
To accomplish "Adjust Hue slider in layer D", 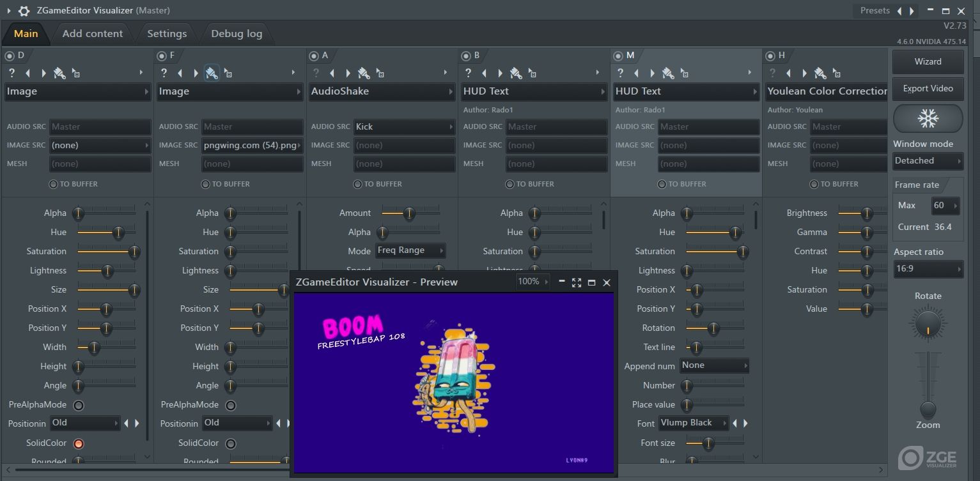I will [x=106, y=233].
